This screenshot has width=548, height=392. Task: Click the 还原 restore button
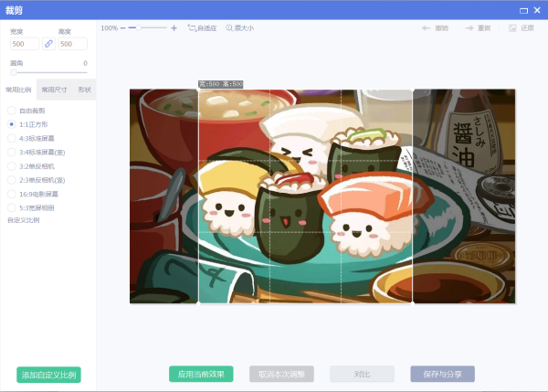tap(522, 28)
